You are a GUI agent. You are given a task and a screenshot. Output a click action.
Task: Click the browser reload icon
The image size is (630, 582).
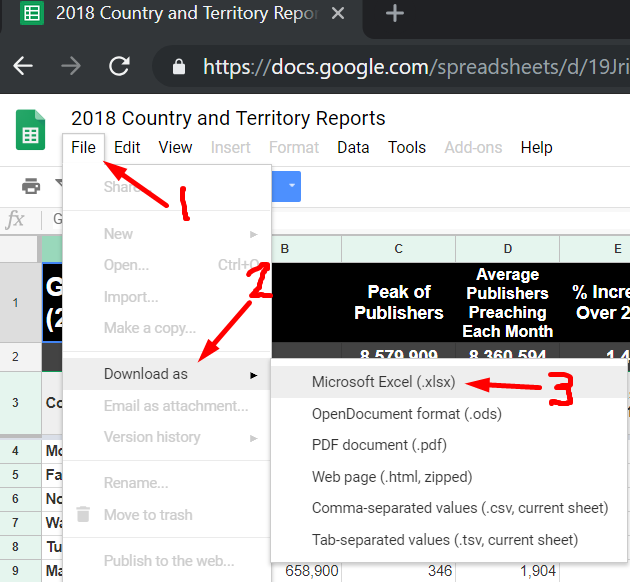(119, 66)
